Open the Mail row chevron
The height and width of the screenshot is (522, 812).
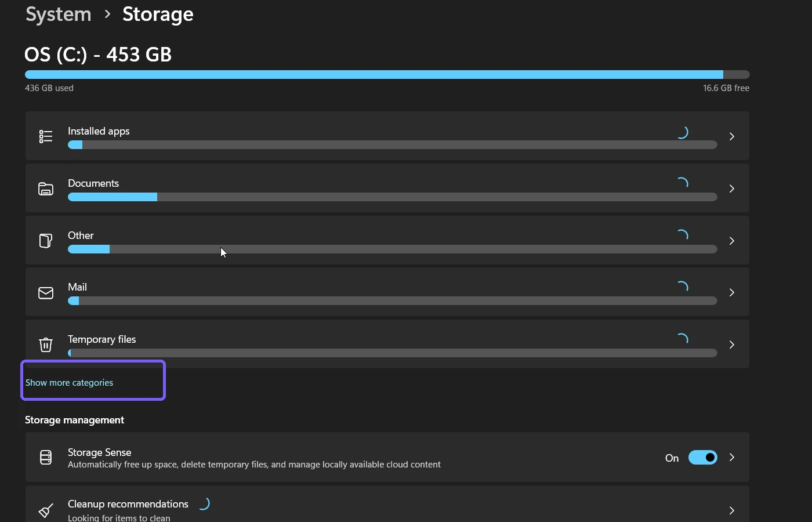tap(732, 292)
